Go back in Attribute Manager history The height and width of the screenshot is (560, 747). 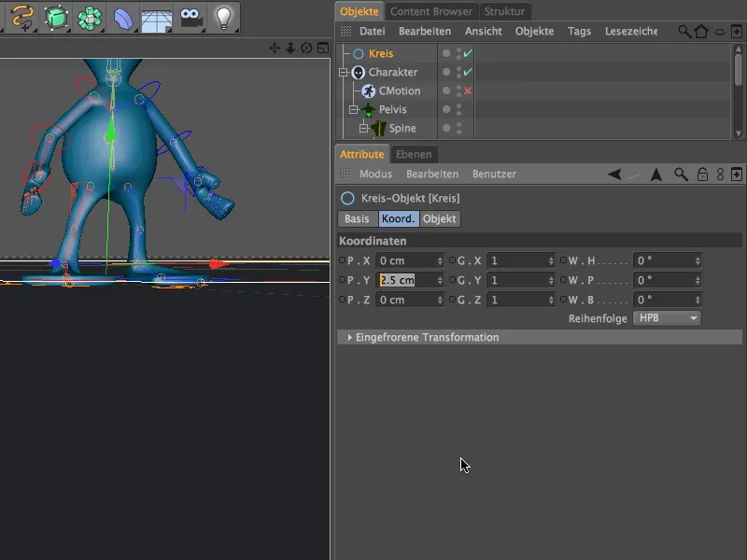point(614,175)
